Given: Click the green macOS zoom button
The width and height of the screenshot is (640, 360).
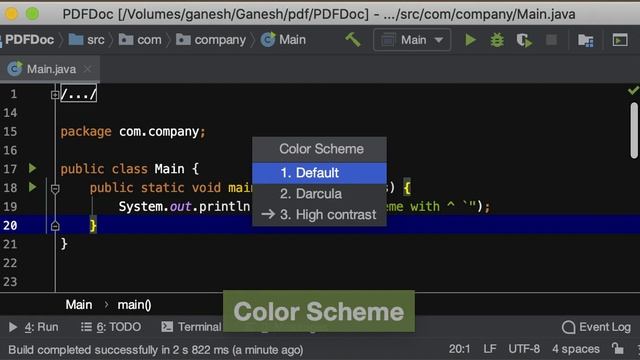Looking at the screenshot, I should click(33, 13).
